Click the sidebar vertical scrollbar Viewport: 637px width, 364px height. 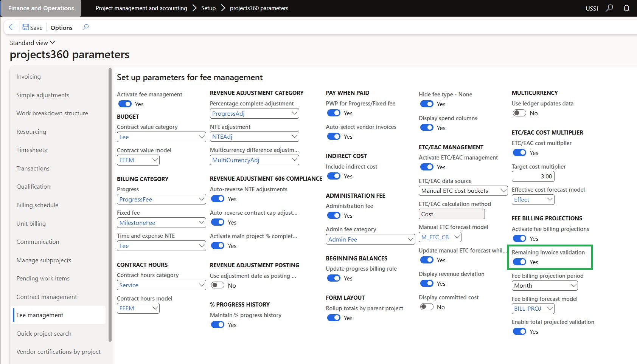[110, 204]
